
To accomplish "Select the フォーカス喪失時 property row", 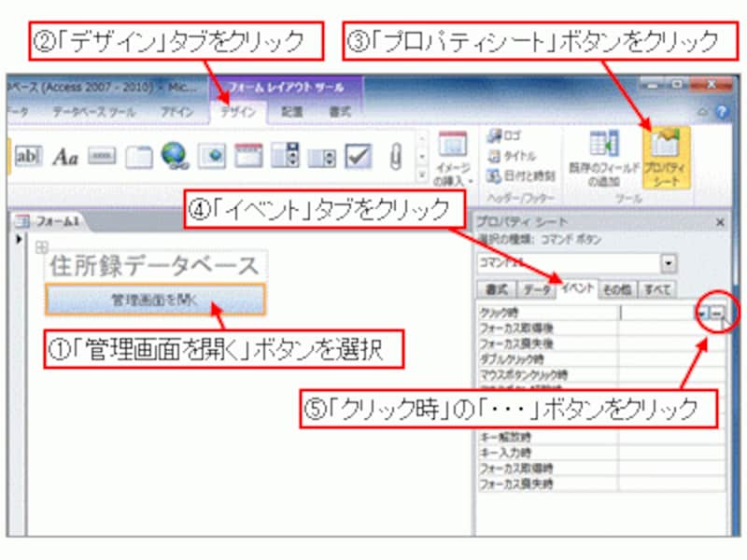I will pyautogui.click(x=601, y=483).
